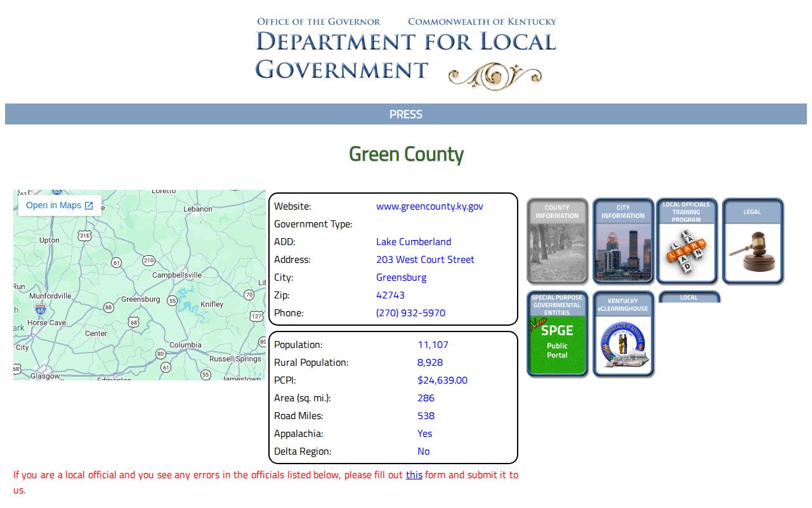The width and height of the screenshot is (812, 508).
Task: Click Open in Maps button
Action: pyautogui.click(x=60, y=205)
